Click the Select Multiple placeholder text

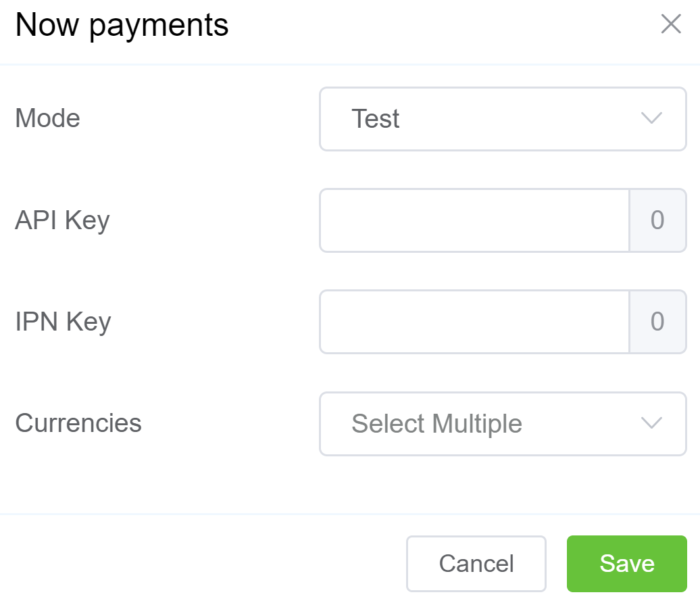click(x=436, y=424)
